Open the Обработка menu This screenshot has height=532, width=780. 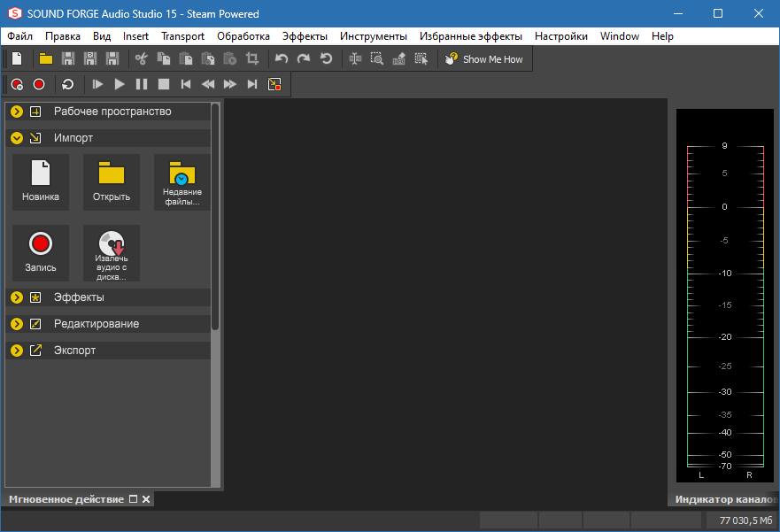(x=243, y=36)
